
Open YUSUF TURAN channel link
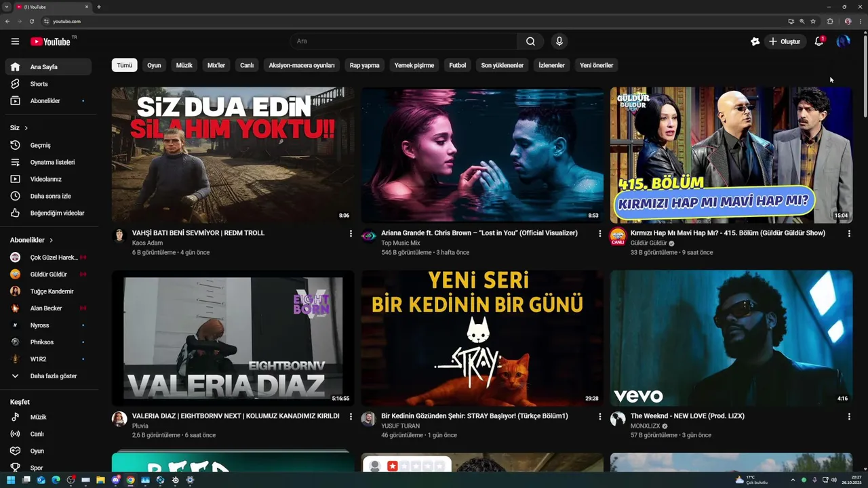pos(400,426)
